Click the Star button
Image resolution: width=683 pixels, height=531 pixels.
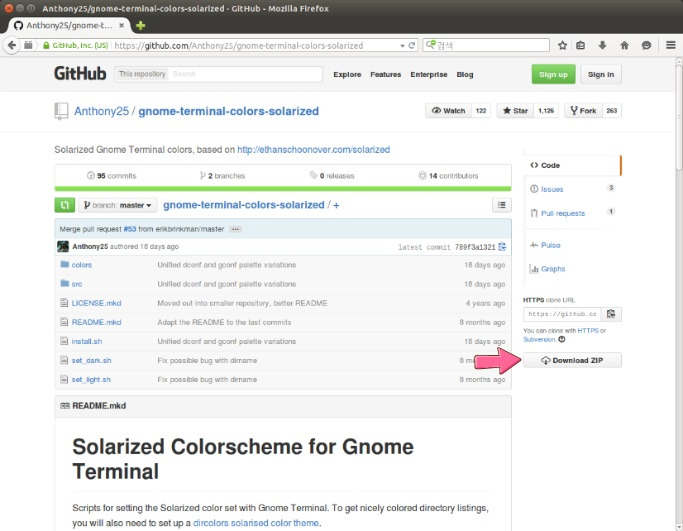click(x=515, y=111)
